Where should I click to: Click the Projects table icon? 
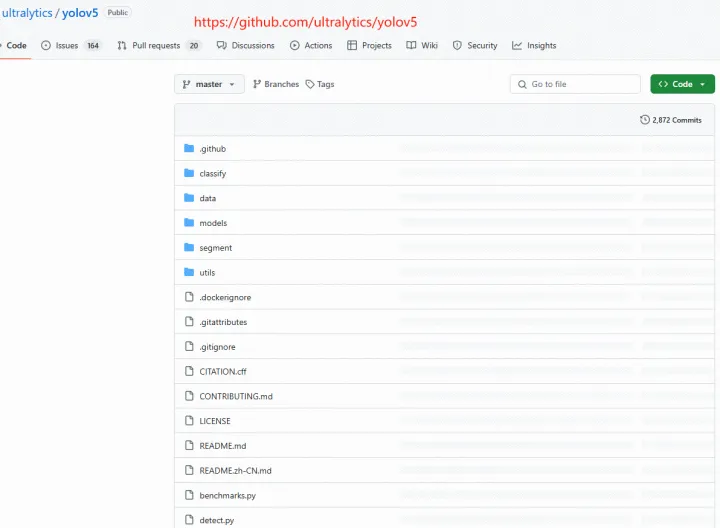(x=352, y=45)
